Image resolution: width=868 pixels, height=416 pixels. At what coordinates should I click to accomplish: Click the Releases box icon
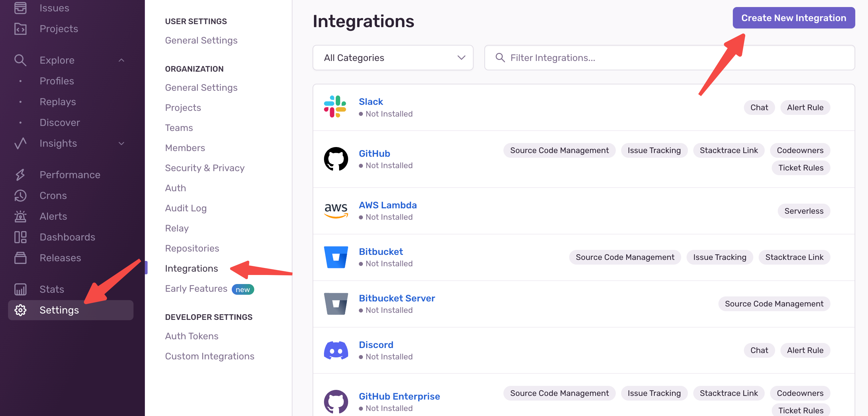pyautogui.click(x=20, y=258)
